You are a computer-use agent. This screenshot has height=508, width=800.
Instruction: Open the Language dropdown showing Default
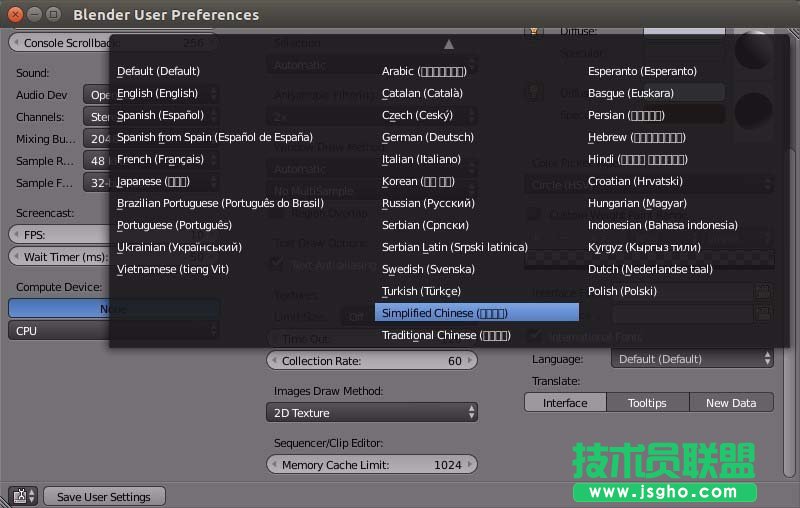[x=692, y=359]
